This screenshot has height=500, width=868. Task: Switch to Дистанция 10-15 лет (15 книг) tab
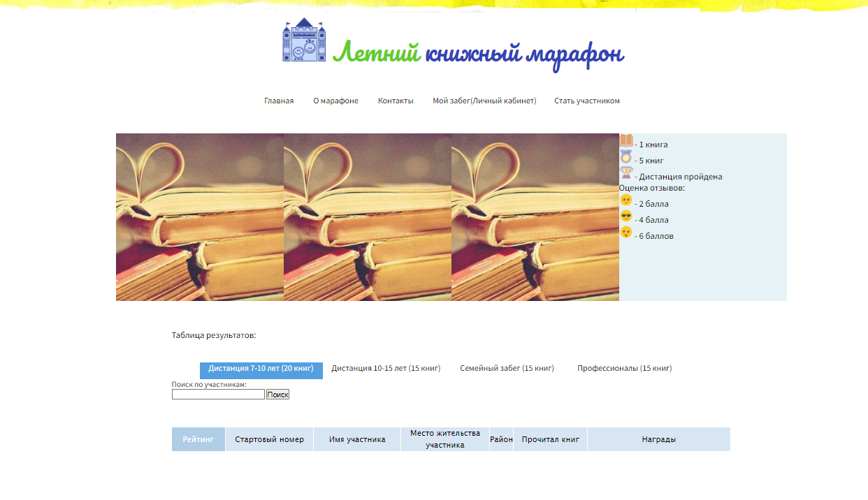pyautogui.click(x=386, y=368)
